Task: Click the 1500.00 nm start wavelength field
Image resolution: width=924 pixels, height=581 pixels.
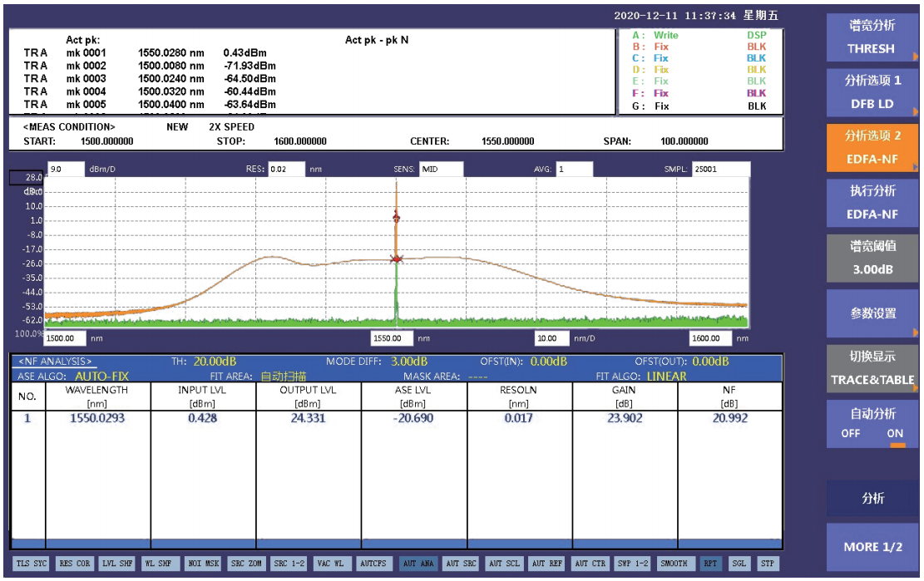Action: coord(66,338)
